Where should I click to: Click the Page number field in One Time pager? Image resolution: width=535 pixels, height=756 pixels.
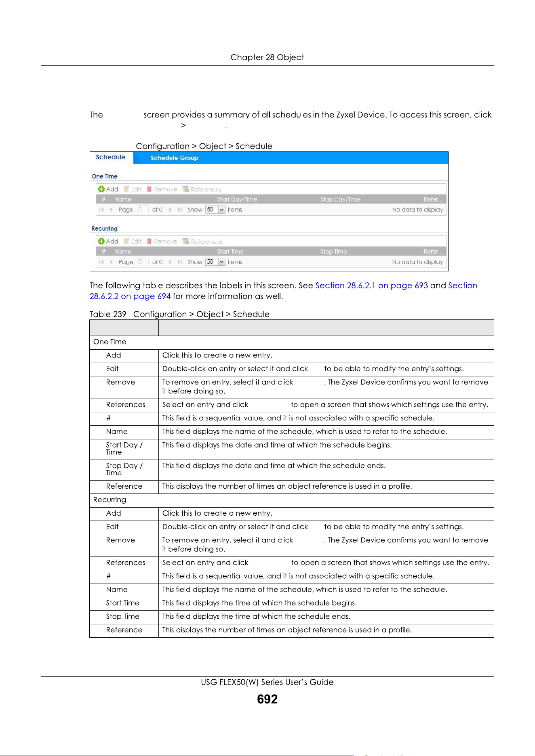pos(142,210)
